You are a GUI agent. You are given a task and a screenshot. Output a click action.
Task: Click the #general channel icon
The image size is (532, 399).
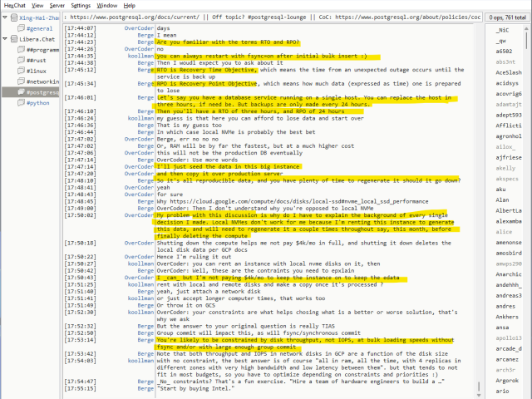click(21, 28)
